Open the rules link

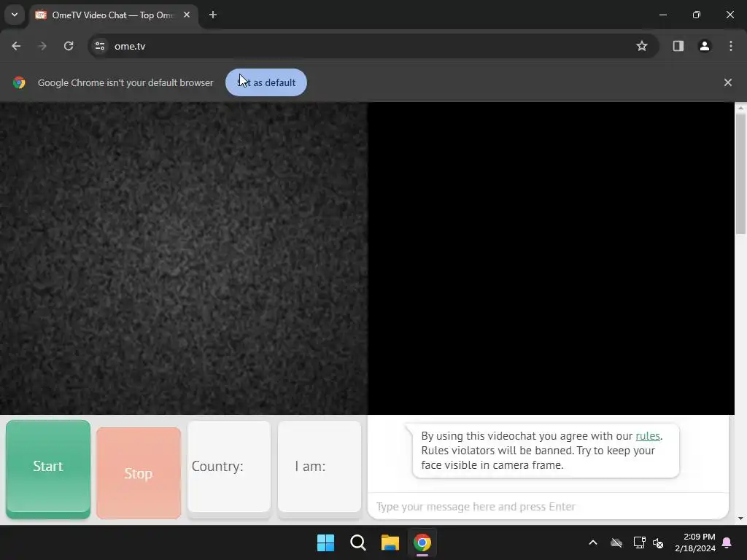click(648, 436)
